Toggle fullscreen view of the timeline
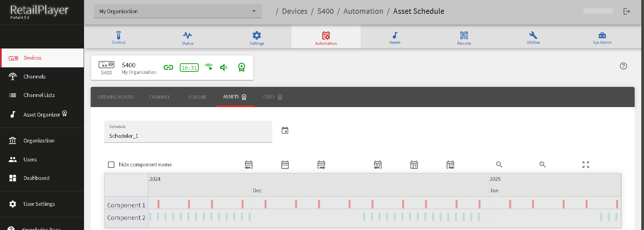The height and width of the screenshot is (230, 644). point(586,165)
